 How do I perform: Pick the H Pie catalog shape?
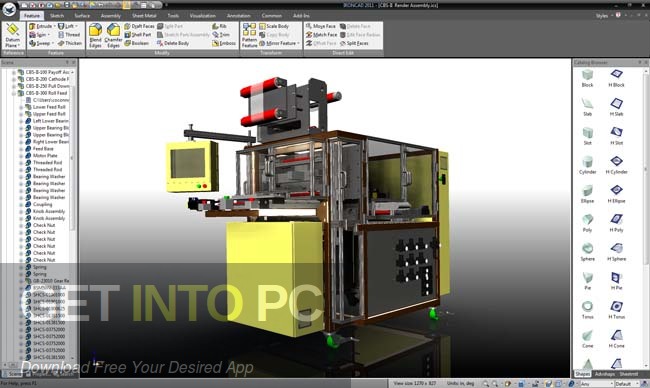coord(616,281)
